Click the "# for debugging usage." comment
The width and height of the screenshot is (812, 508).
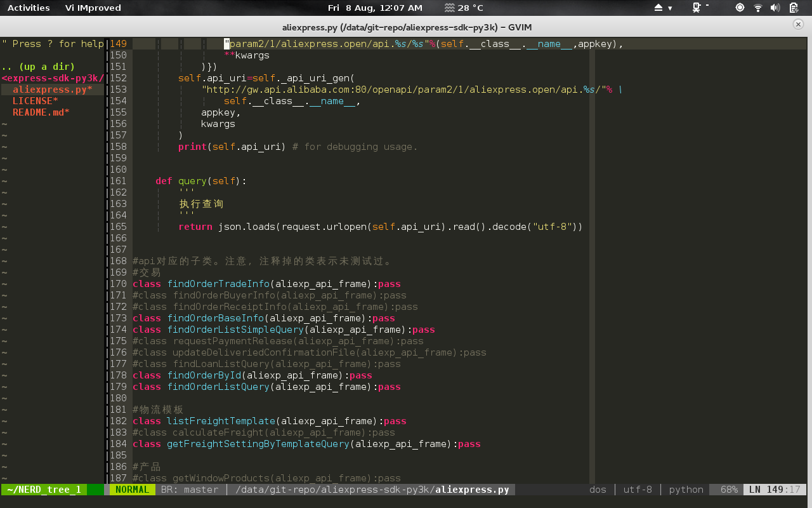tap(355, 147)
